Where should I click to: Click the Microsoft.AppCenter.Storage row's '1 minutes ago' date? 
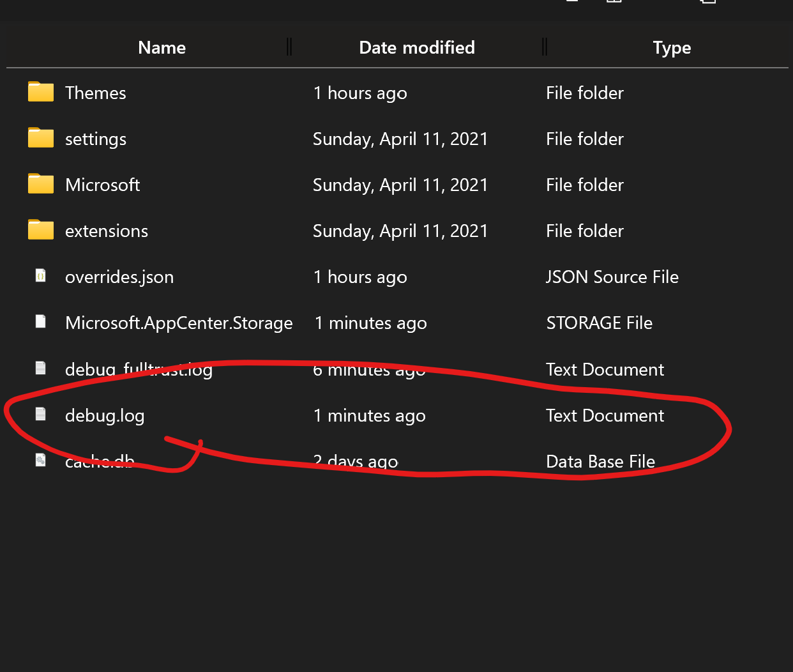pos(370,323)
